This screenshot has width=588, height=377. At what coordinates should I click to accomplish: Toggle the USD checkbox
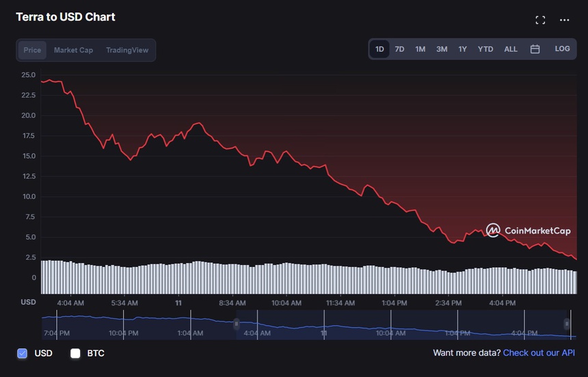[x=22, y=353]
